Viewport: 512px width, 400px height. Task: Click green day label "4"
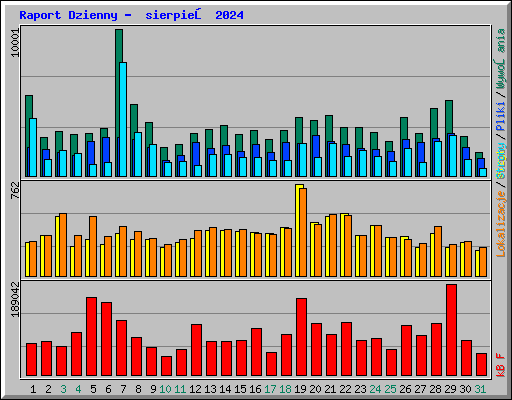point(78,389)
